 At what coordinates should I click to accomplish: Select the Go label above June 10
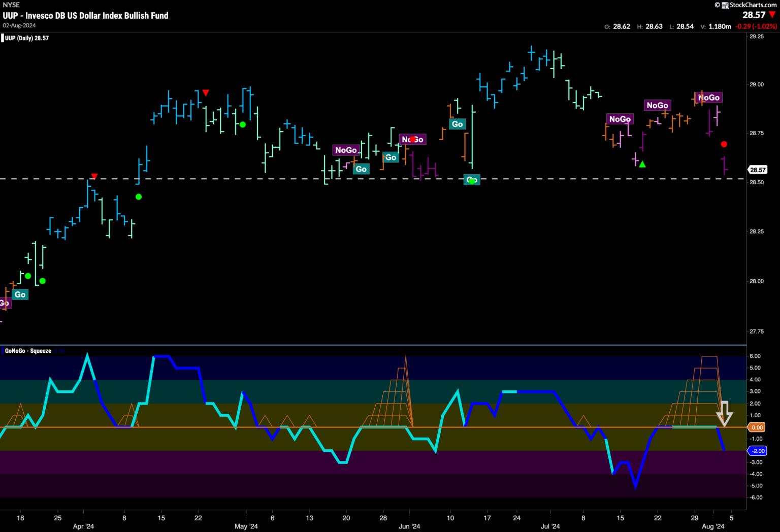(457, 124)
